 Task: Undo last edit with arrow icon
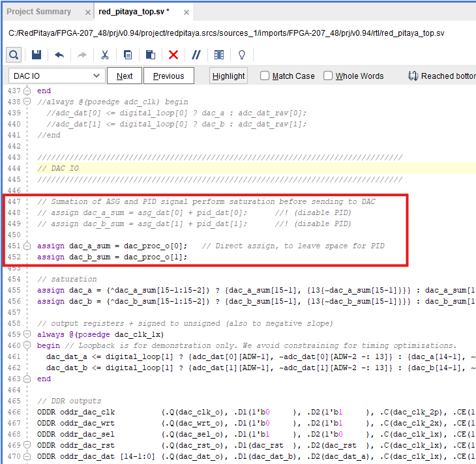click(x=59, y=55)
